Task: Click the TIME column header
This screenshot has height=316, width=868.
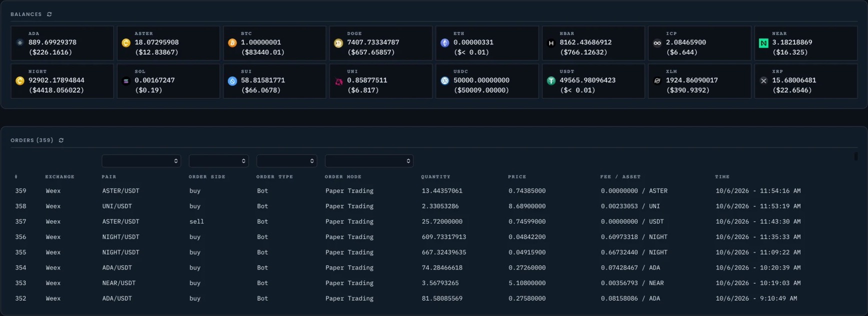Action: pyautogui.click(x=722, y=176)
